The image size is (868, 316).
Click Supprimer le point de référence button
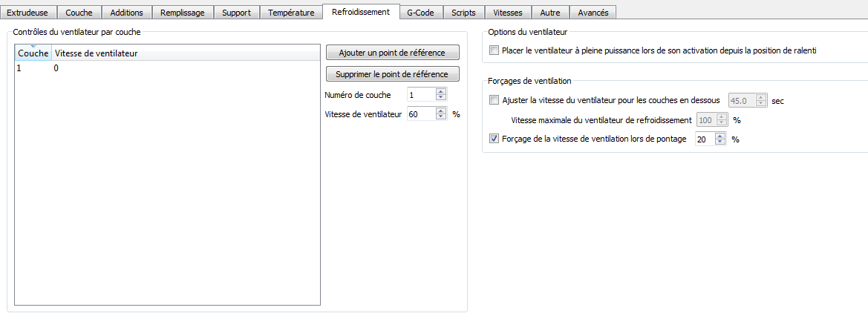[392, 74]
